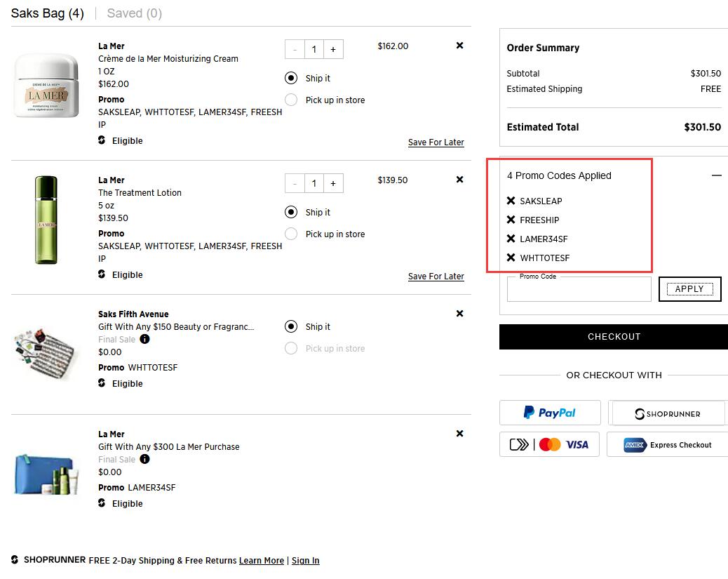This screenshot has width=728, height=579.
Task: Open Gift With Any $300 La Mer Purchase
Action: point(169,446)
